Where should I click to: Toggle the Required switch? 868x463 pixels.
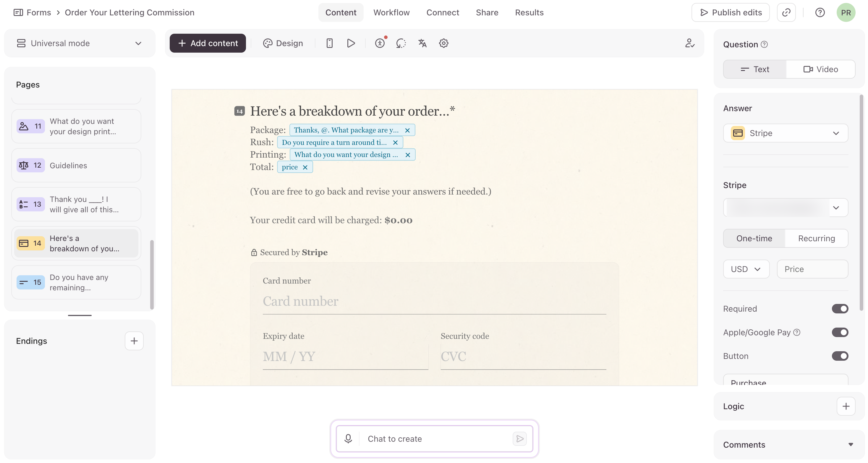pyautogui.click(x=840, y=309)
